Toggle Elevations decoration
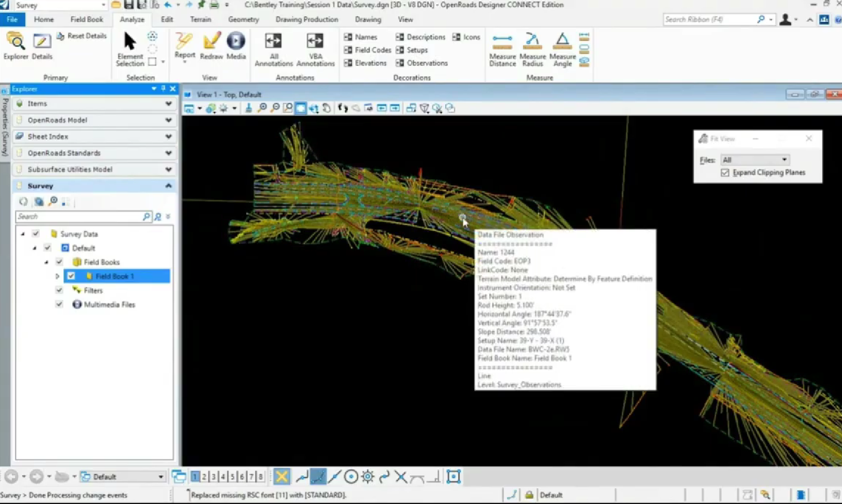The width and height of the screenshot is (842, 504). point(365,63)
